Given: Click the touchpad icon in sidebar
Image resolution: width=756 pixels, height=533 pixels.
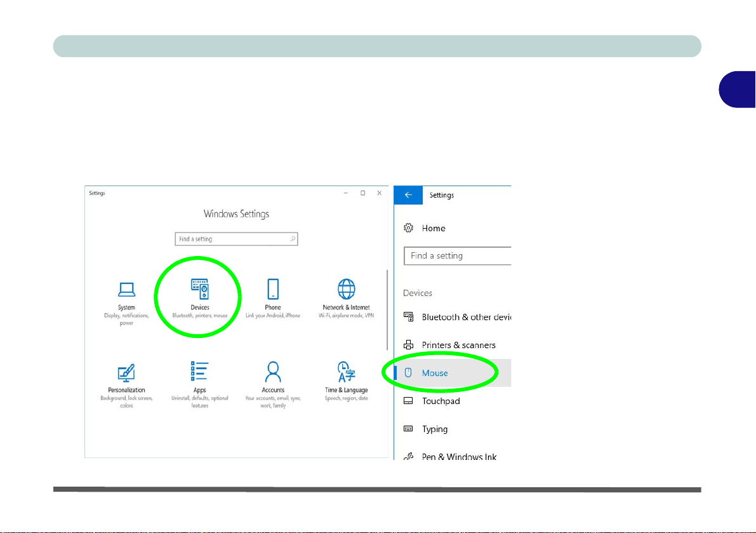Looking at the screenshot, I should tap(408, 401).
